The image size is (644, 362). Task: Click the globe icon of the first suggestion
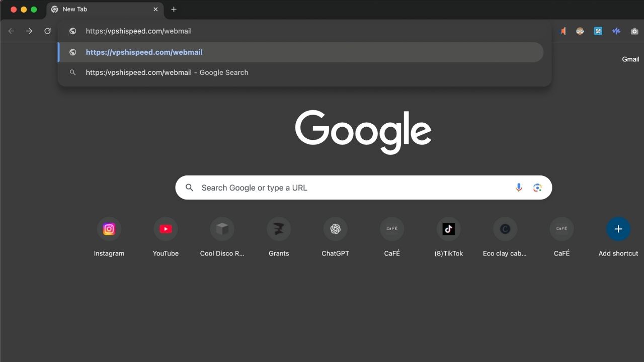click(73, 52)
